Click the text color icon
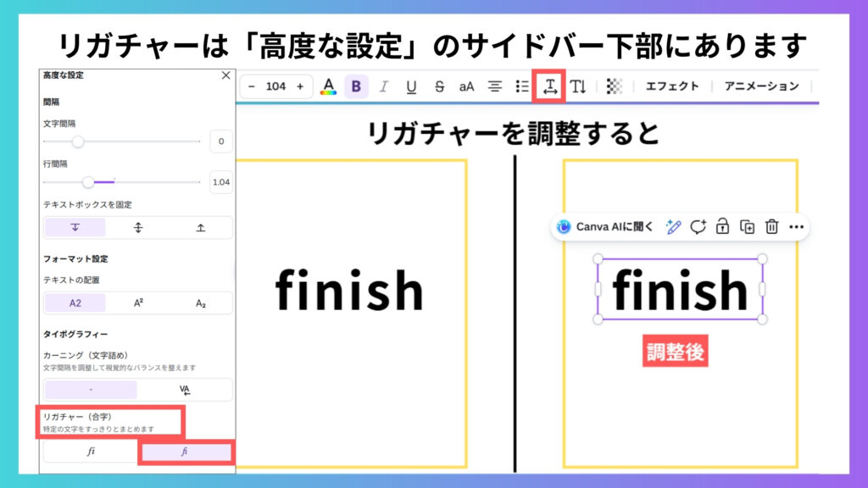Screen dimensions: 868x488 tap(328, 86)
